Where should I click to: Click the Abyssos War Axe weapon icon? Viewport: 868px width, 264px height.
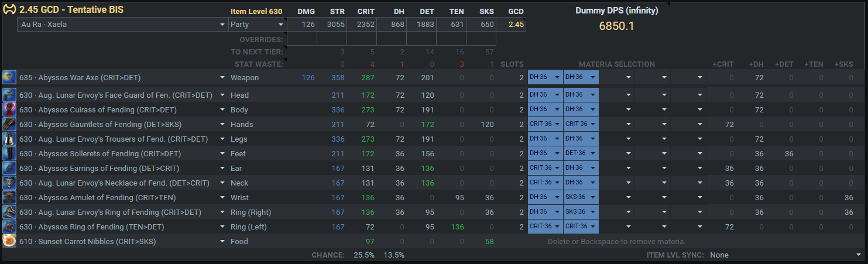[x=9, y=78]
